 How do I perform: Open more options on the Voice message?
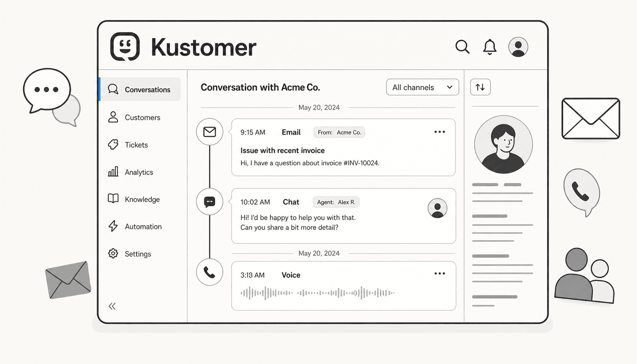tap(439, 273)
